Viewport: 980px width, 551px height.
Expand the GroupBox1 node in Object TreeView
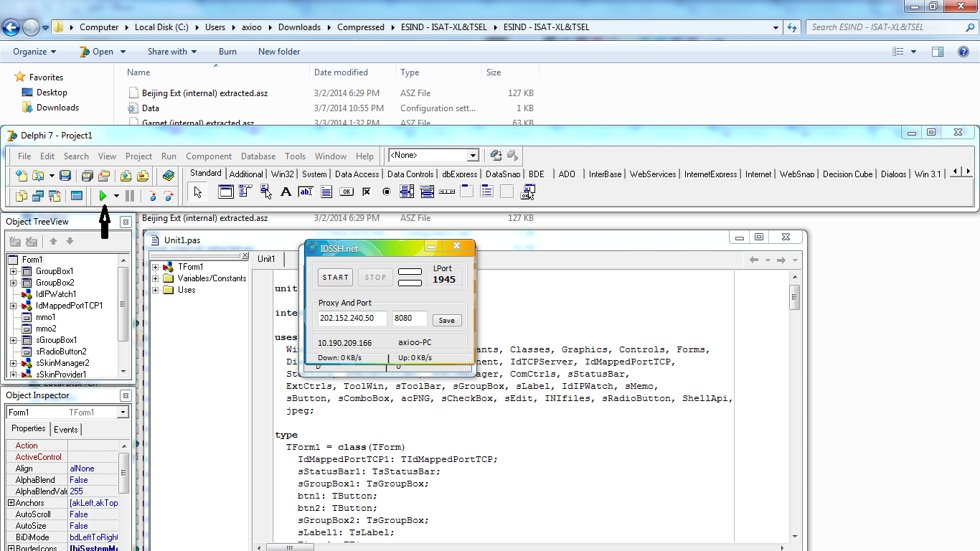click(x=14, y=271)
